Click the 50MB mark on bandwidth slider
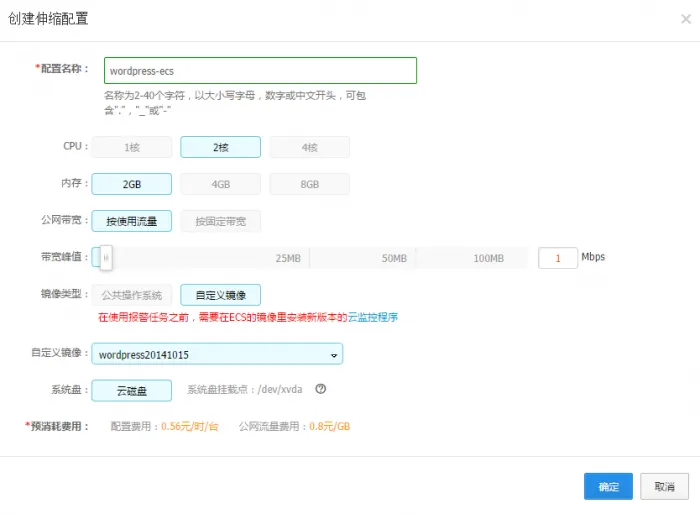 [x=394, y=258]
